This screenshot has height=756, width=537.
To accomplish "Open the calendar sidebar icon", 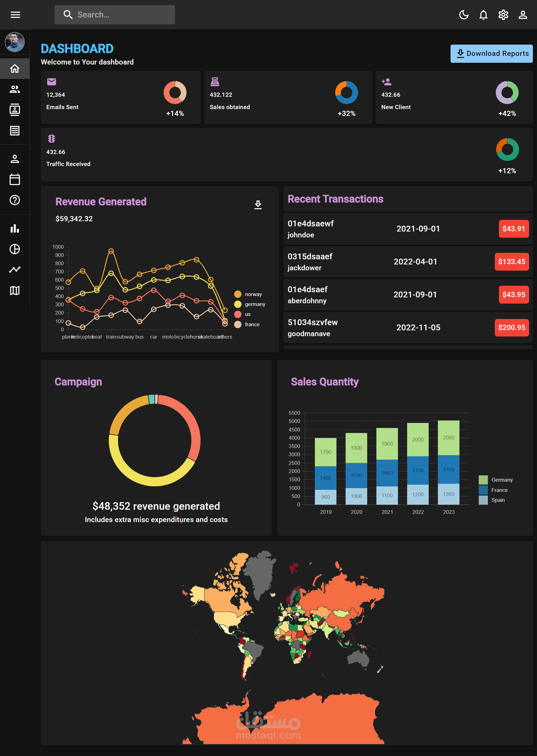I will click(15, 179).
